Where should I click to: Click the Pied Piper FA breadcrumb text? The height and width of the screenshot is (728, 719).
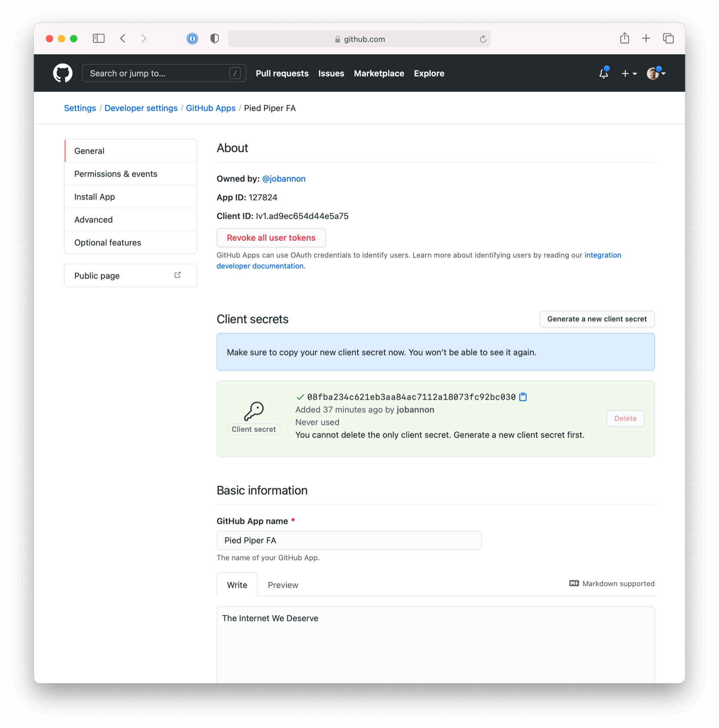click(x=270, y=108)
